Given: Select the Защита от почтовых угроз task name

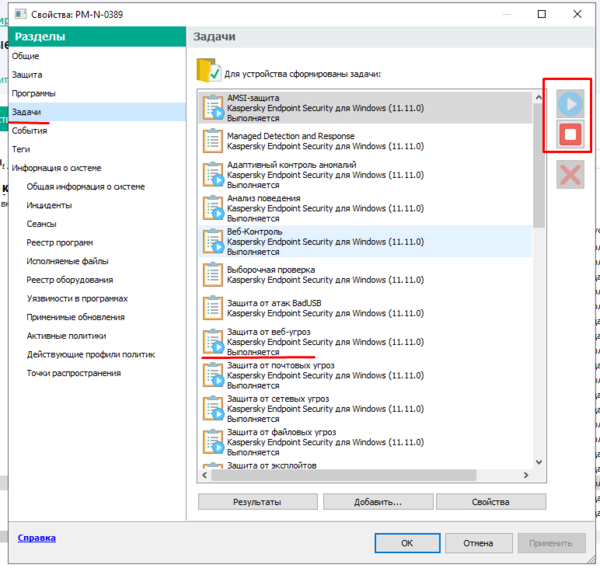Looking at the screenshot, I should pyautogui.click(x=280, y=365).
